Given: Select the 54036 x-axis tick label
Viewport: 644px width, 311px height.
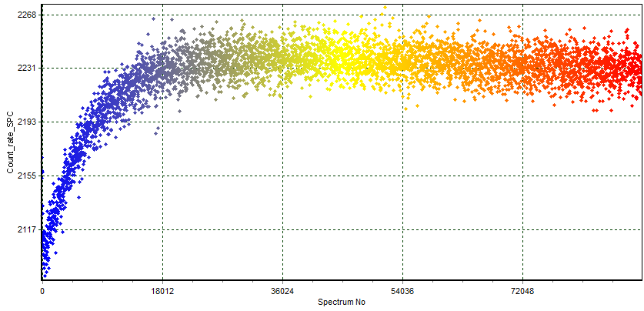Looking at the screenshot, I should [x=402, y=292].
